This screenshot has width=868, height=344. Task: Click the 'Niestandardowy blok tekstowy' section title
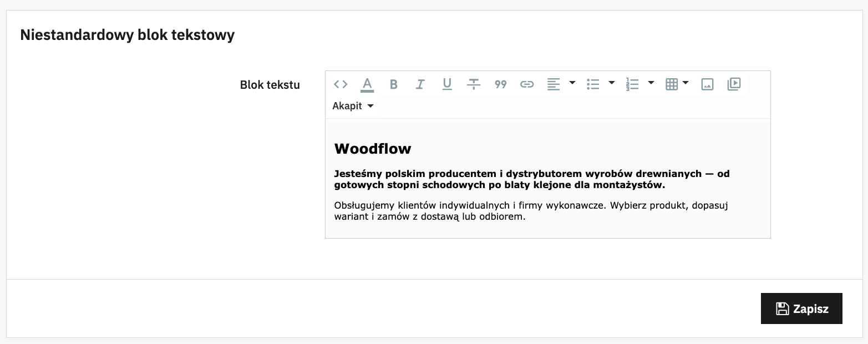[128, 36]
